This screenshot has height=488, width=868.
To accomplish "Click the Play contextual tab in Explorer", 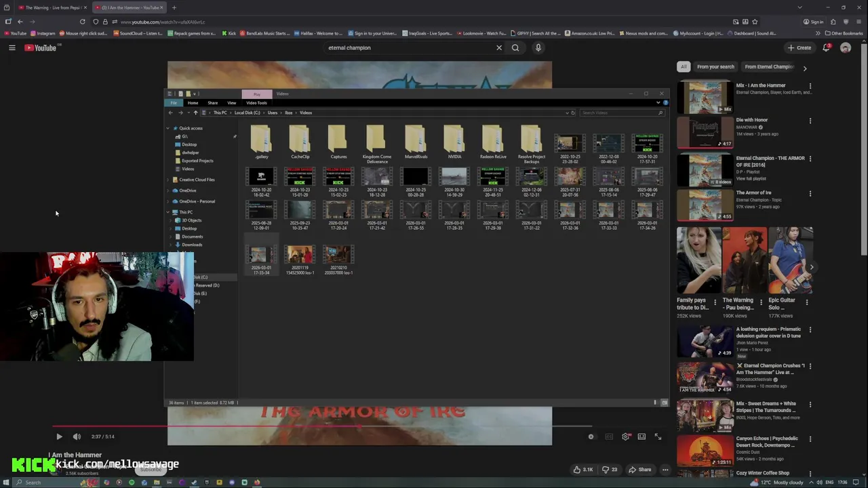I will click(257, 94).
